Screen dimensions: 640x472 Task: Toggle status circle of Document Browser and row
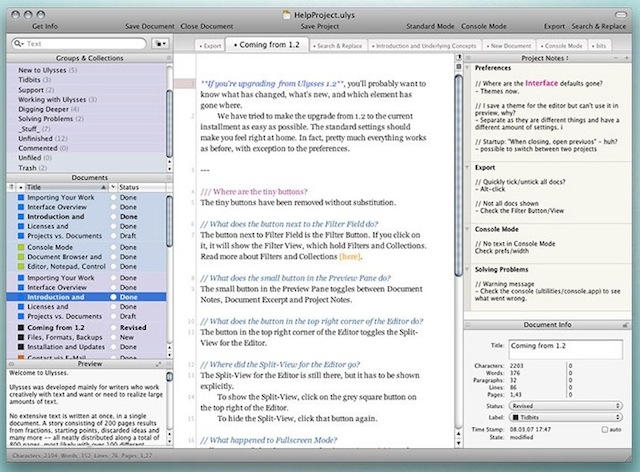[x=113, y=257]
